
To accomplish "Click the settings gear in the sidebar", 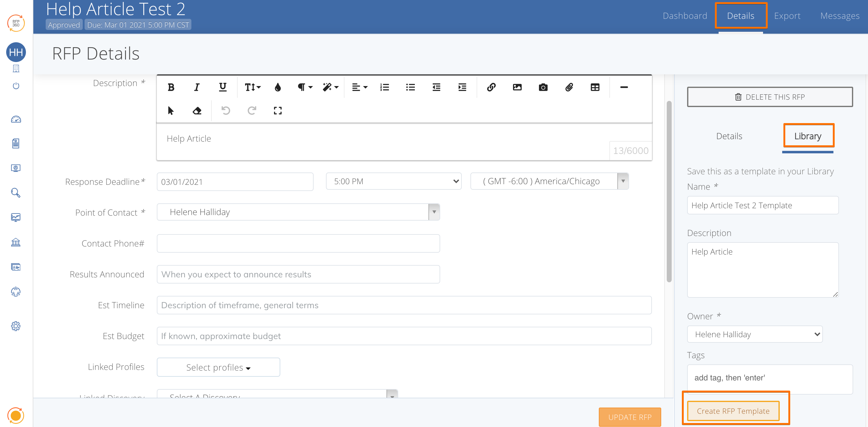I will pos(16,326).
